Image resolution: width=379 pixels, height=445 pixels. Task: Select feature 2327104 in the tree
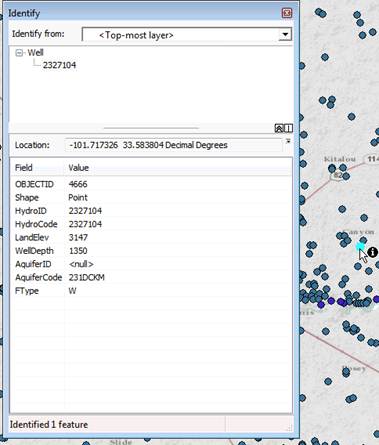tap(59, 65)
